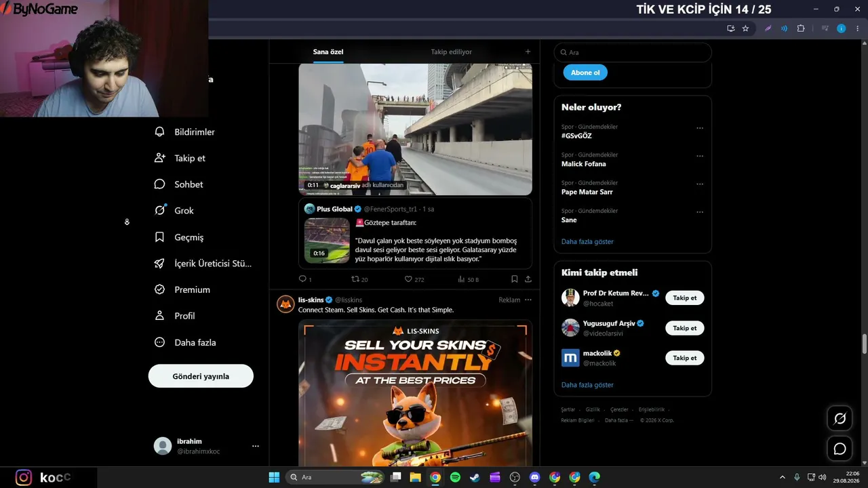Open more options for Sane trend

click(700, 212)
